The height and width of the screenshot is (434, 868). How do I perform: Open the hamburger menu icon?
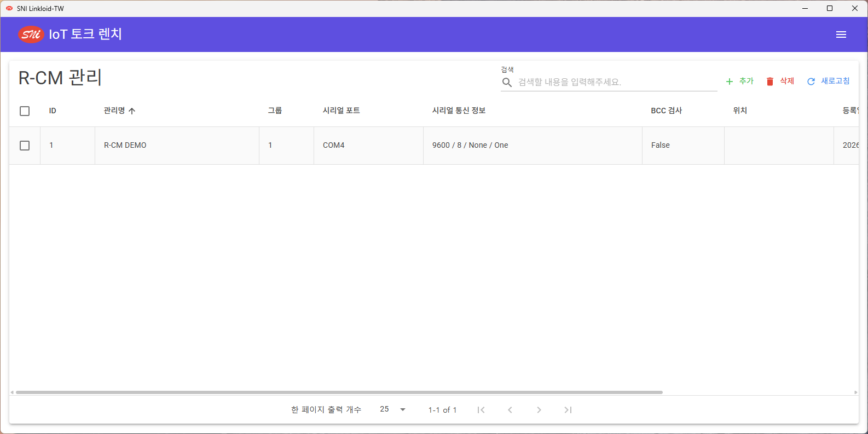[x=841, y=34]
